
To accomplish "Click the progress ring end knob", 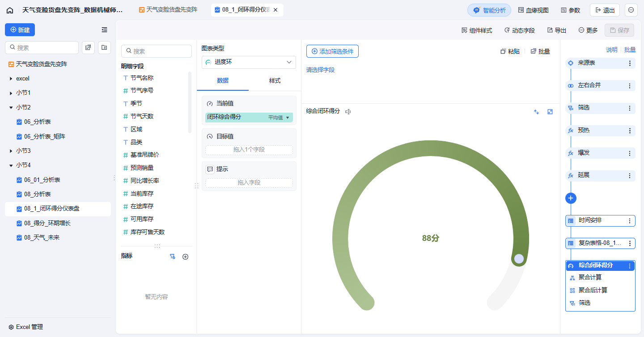I will (519, 258).
